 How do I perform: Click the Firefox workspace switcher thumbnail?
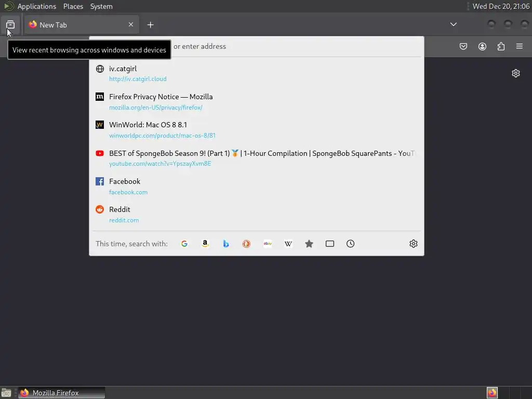click(492, 393)
